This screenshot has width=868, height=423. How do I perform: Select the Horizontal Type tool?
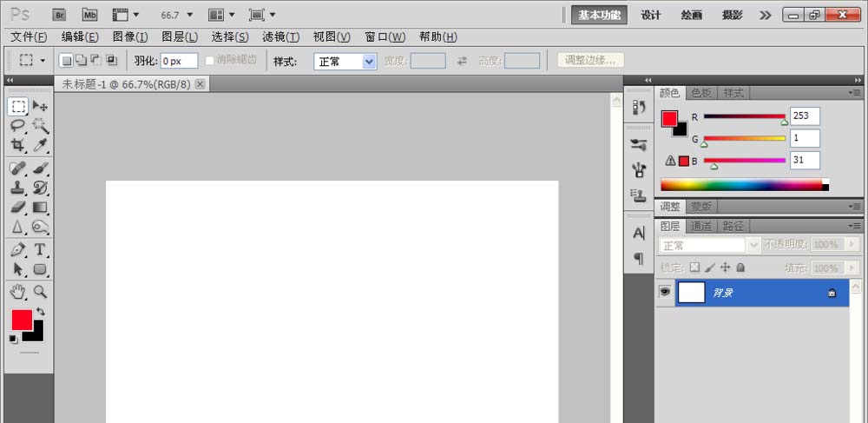coord(40,249)
